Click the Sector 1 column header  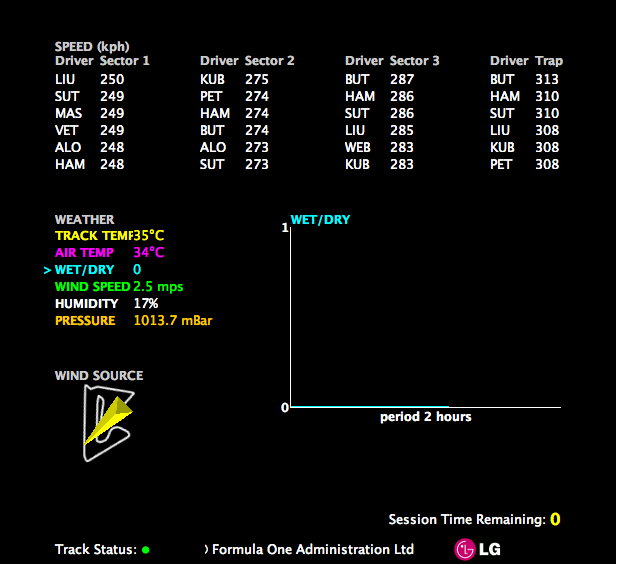pyautogui.click(x=125, y=61)
